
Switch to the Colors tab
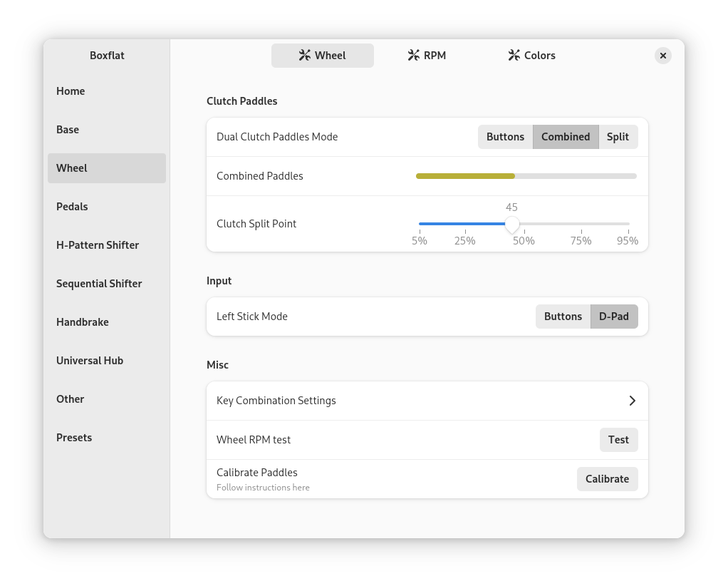(x=531, y=56)
